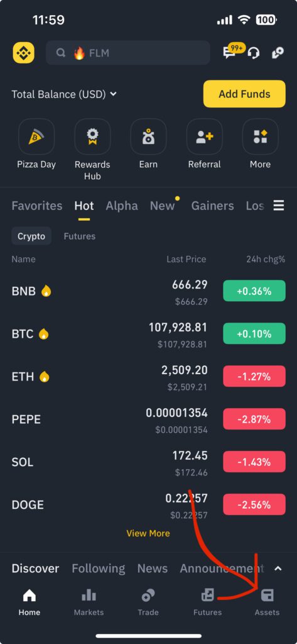Open the More shortcuts grid icon
Image resolution: width=297 pixels, height=644 pixels.
(260, 136)
